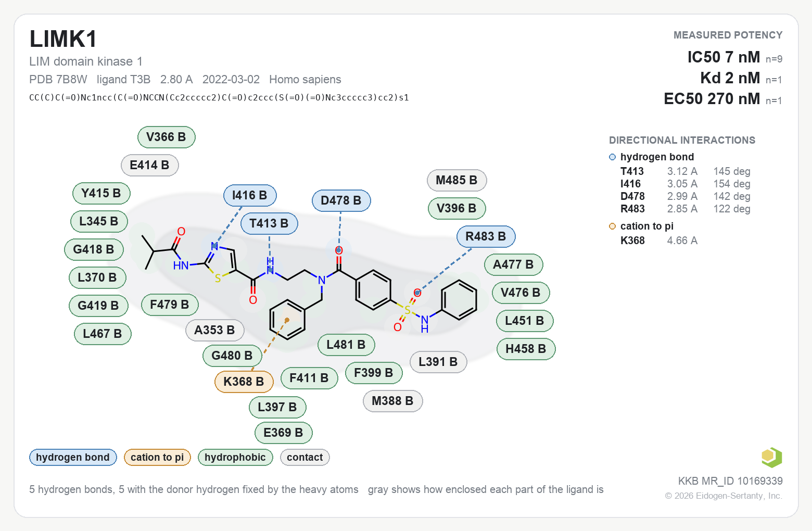Image resolution: width=812 pixels, height=531 pixels.
Task: Click cation-pi residue K368 B
Action: pyautogui.click(x=244, y=382)
